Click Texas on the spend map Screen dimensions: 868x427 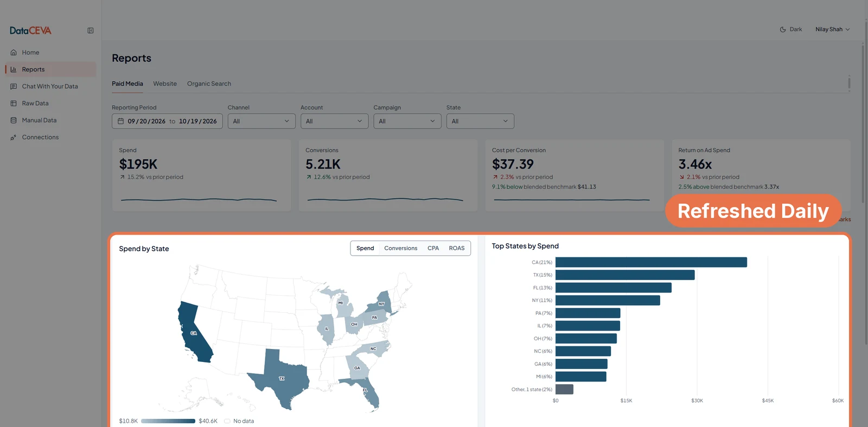[x=280, y=379]
